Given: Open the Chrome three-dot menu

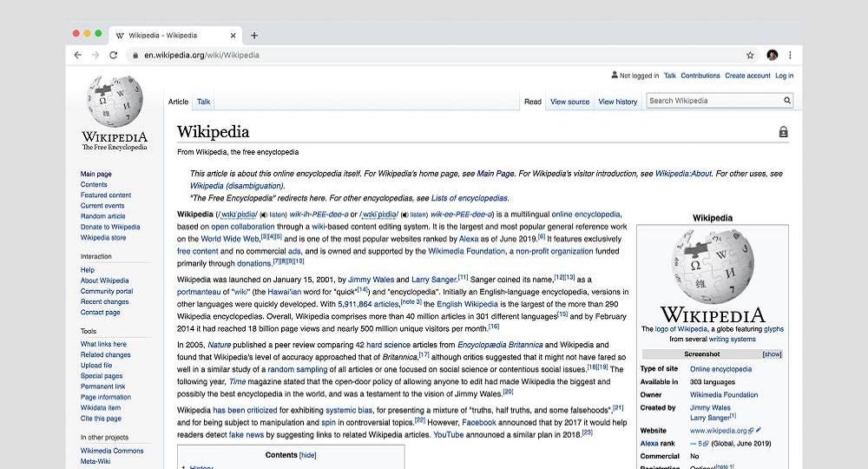Looking at the screenshot, I should point(790,55).
